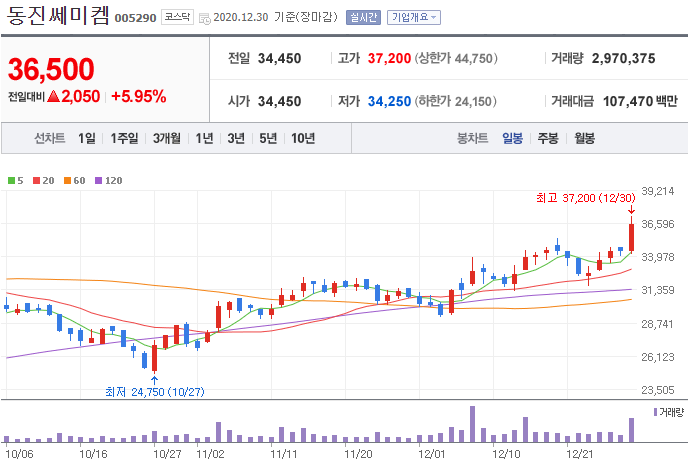Viewport: 688px width, 463px height.
Task: Click the 고가 value 37,200
Action: click(x=389, y=58)
